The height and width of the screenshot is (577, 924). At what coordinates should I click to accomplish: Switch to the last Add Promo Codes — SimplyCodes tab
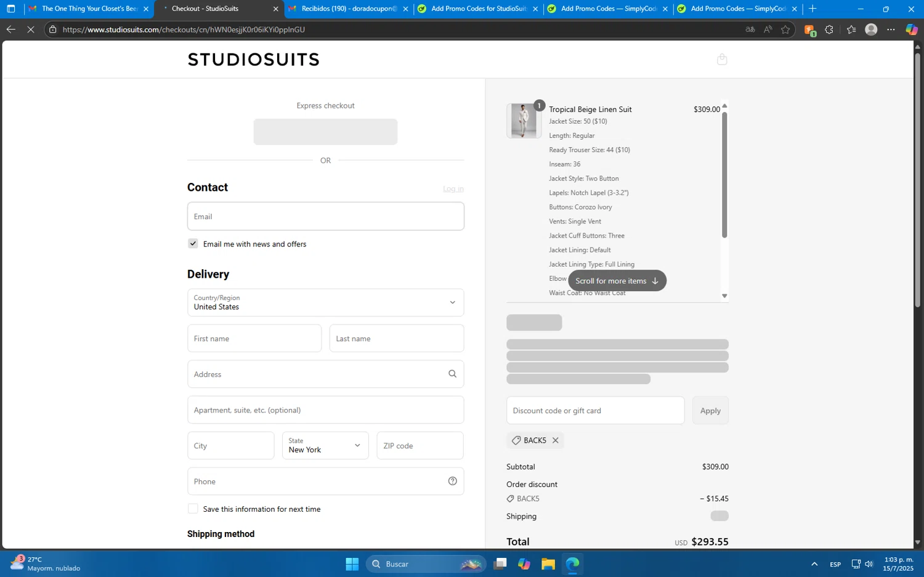[x=737, y=9]
